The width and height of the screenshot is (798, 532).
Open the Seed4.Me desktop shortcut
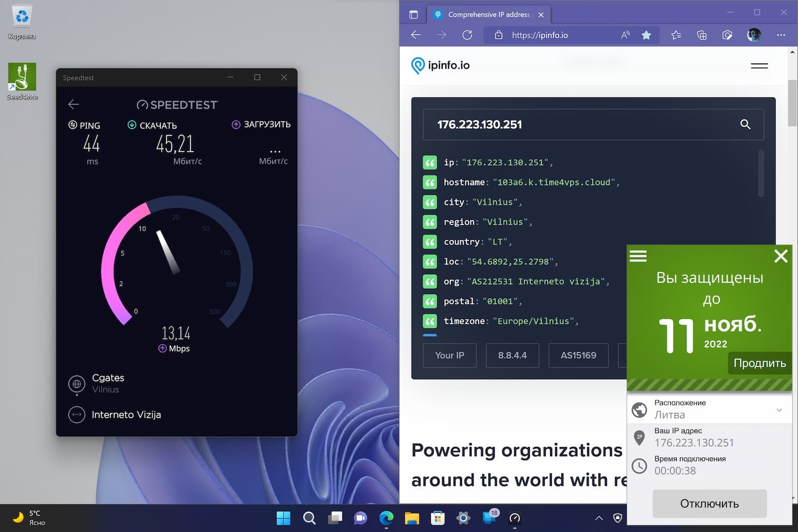tap(22, 81)
